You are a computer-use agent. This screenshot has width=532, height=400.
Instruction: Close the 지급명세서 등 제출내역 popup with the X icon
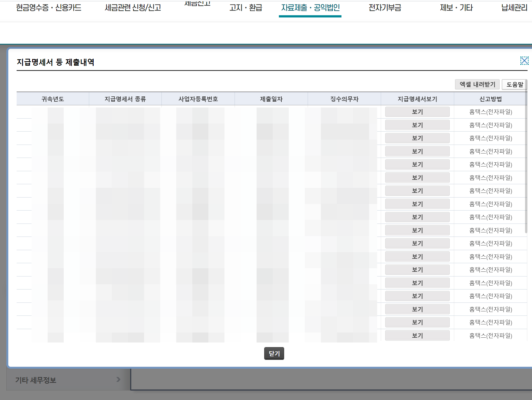tap(524, 61)
